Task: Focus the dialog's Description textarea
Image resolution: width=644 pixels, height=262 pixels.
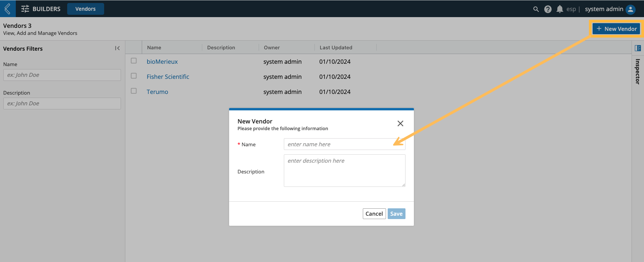Action: click(x=345, y=170)
